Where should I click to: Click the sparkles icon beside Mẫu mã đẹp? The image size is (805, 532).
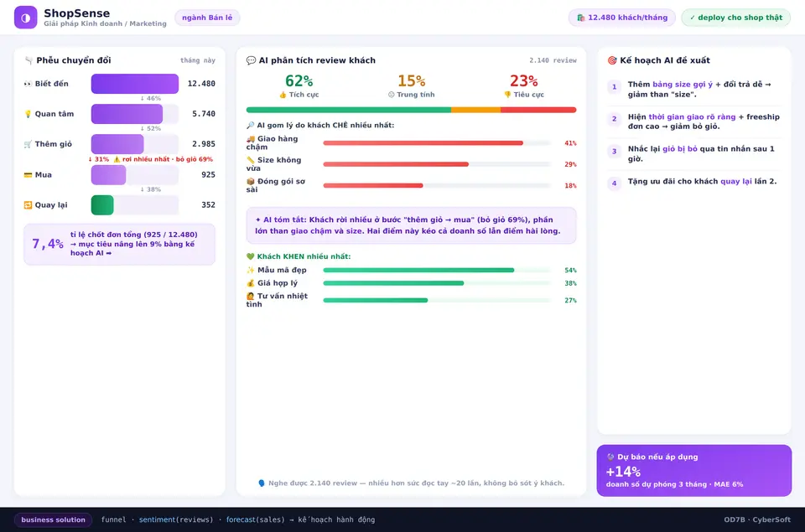point(251,271)
